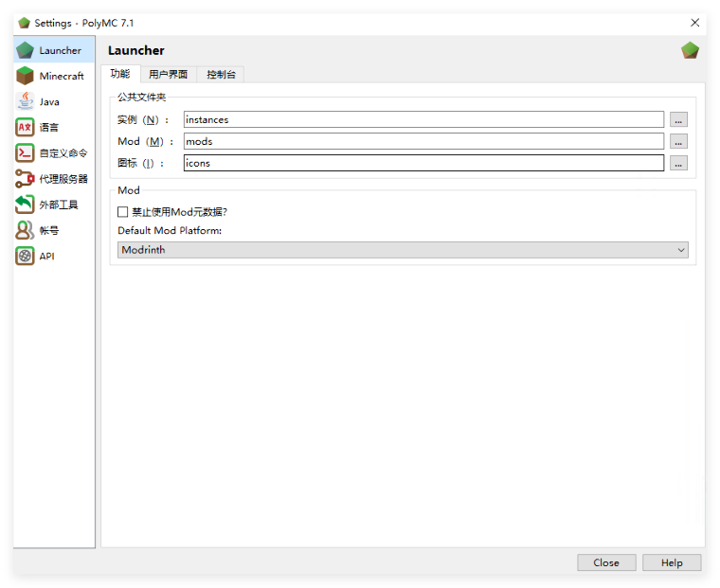Open the Minecraft grass block icon
The height and width of the screenshot is (588, 720).
(x=25, y=76)
